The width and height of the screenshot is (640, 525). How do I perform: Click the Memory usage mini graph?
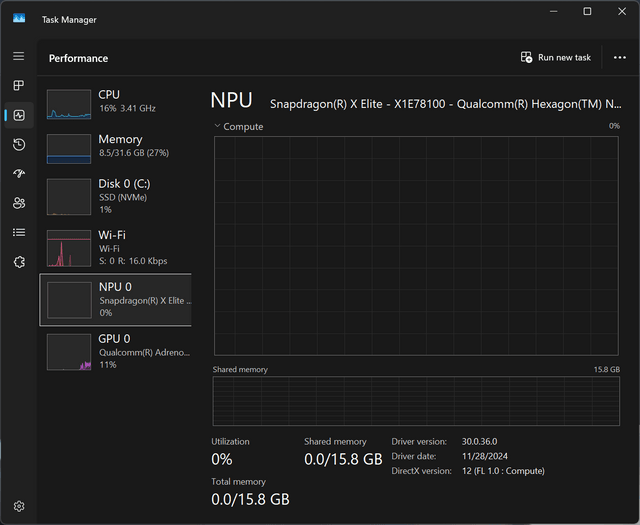coord(69,149)
